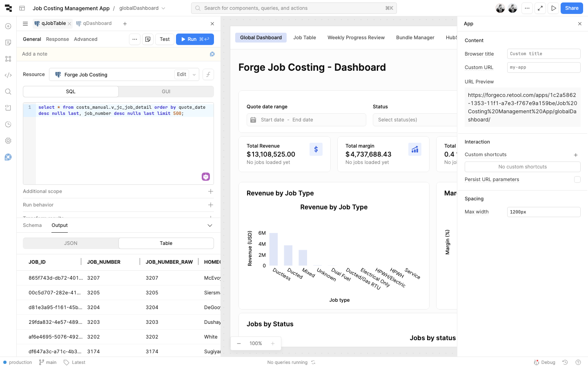Click the Preview play icon in header
Screen dimensions: 588x368
[x=553, y=8]
